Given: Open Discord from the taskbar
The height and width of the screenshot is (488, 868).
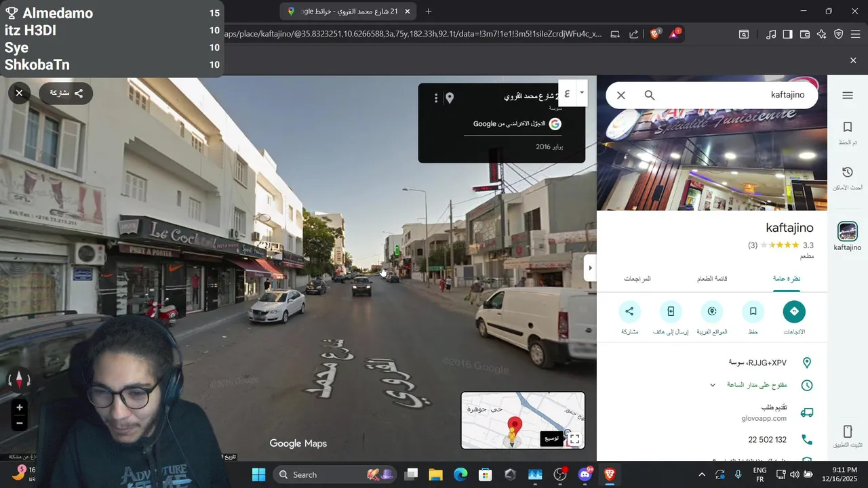Looking at the screenshot, I should tap(585, 474).
